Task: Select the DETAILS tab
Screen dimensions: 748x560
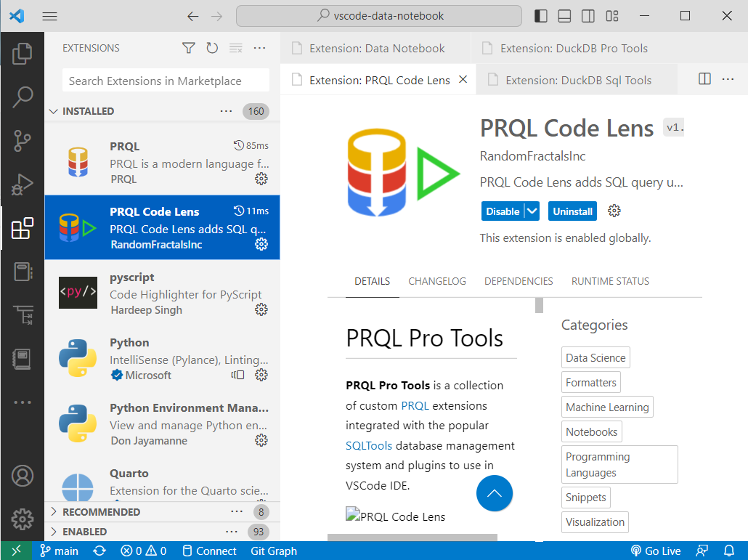Action: pos(372,281)
